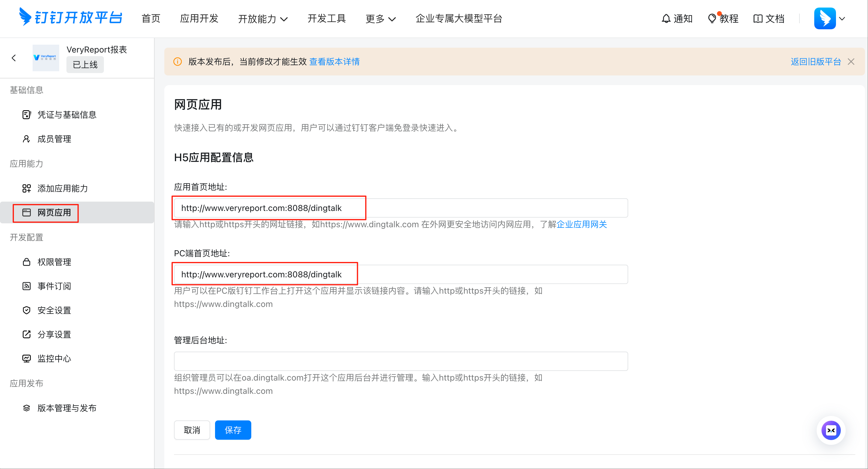The width and height of the screenshot is (868, 469).
Task: Focus the 应用首页地址 input field
Action: [x=401, y=208]
